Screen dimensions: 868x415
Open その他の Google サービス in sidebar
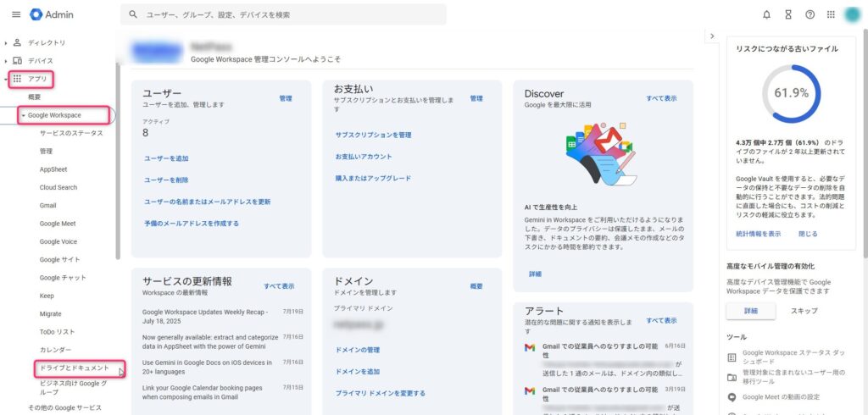tap(64, 408)
